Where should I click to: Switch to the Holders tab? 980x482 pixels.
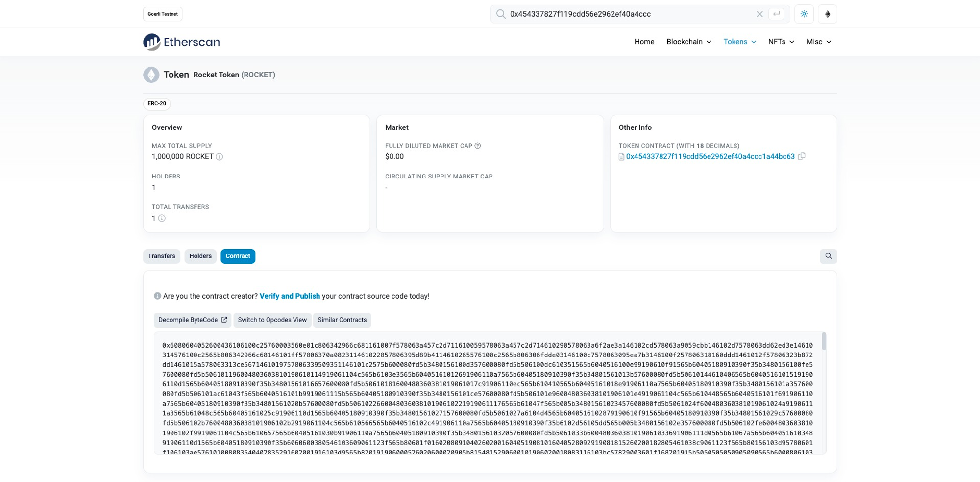click(x=200, y=256)
